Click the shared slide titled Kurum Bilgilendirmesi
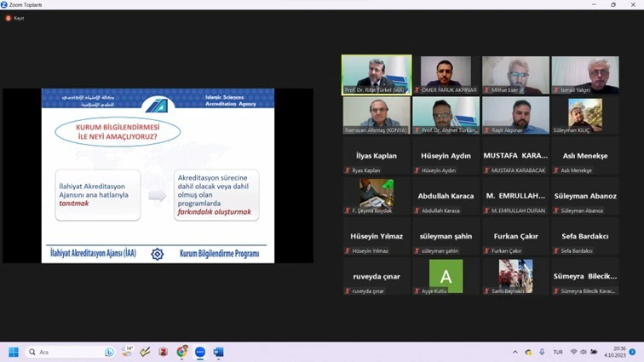The image size is (644, 362). coord(158,175)
